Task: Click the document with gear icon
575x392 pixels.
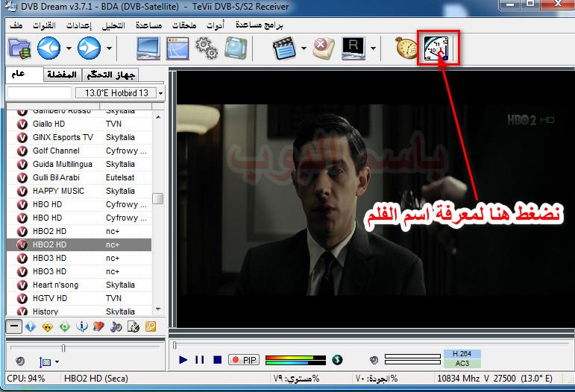Action: 133,326
